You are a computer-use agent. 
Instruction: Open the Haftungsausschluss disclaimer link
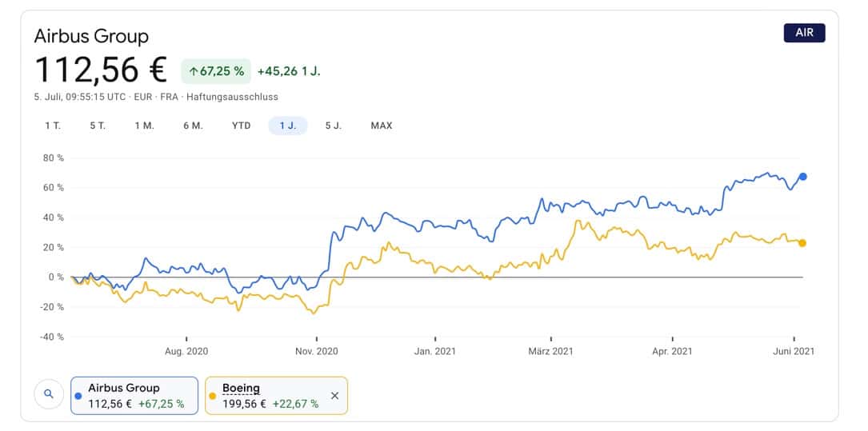coord(233,97)
